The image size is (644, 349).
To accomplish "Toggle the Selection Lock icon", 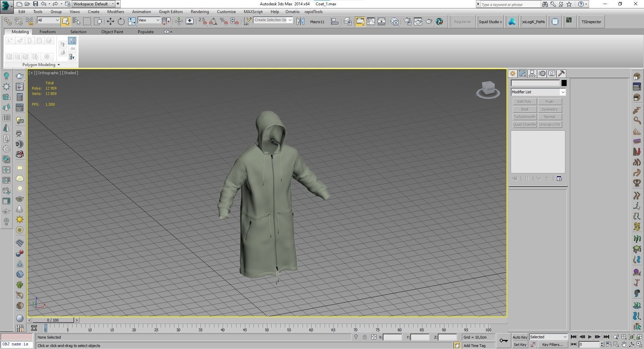I will [x=365, y=337].
